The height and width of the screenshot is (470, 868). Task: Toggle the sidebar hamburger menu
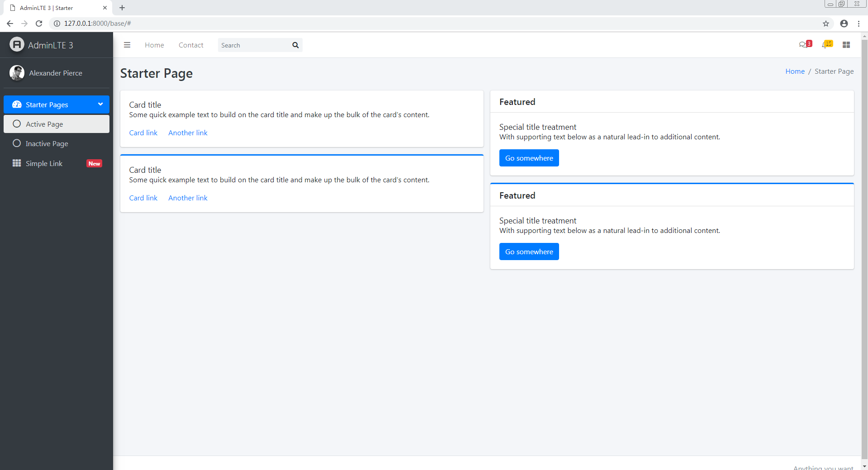tap(127, 45)
